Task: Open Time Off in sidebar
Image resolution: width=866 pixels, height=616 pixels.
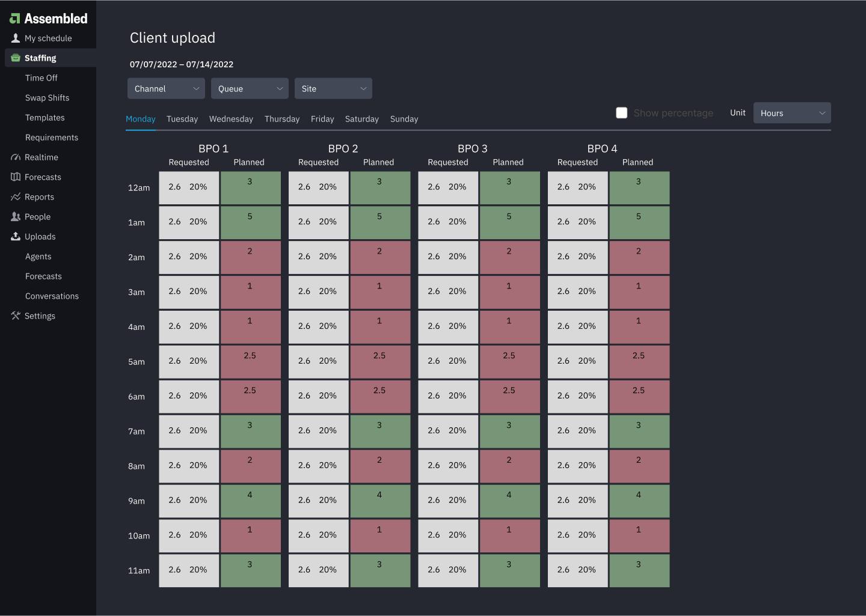Action: 41,78
